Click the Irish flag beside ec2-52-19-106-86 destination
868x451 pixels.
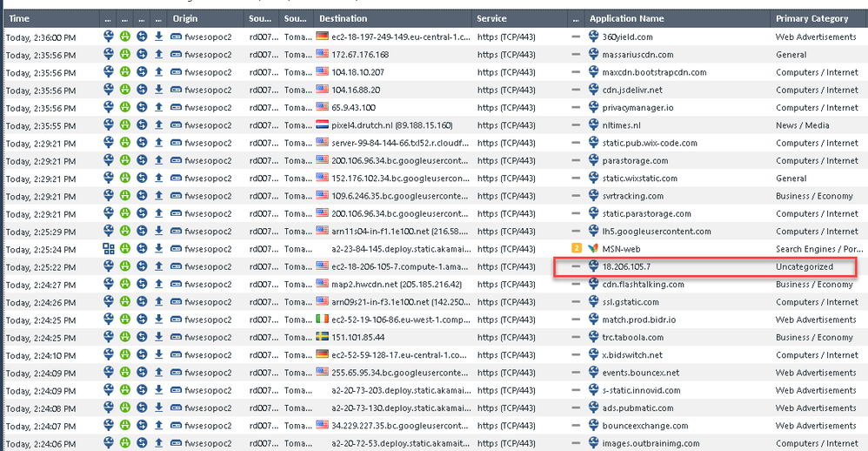323,320
